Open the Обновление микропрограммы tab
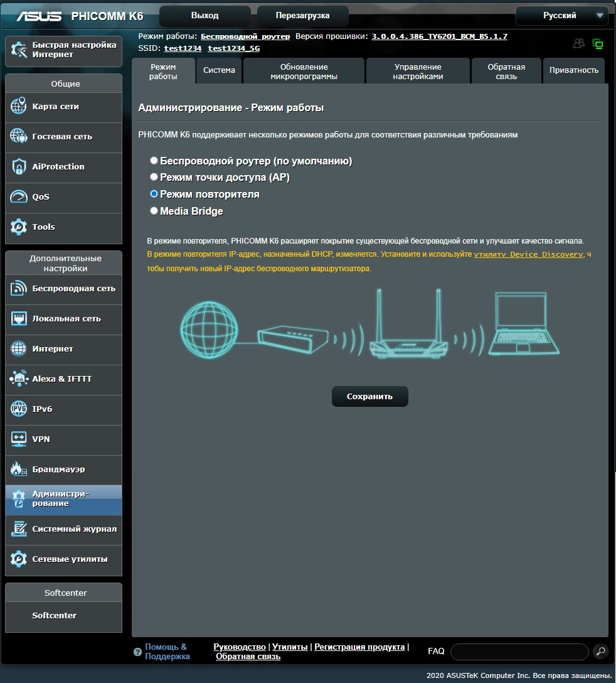 point(304,72)
